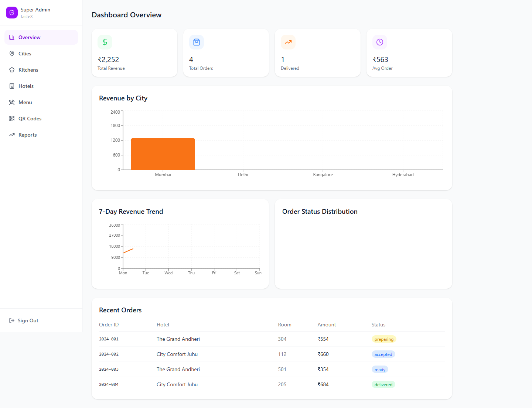Click the tasteX label under Super Admin
This screenshot has height=408, width=532.
27,17
